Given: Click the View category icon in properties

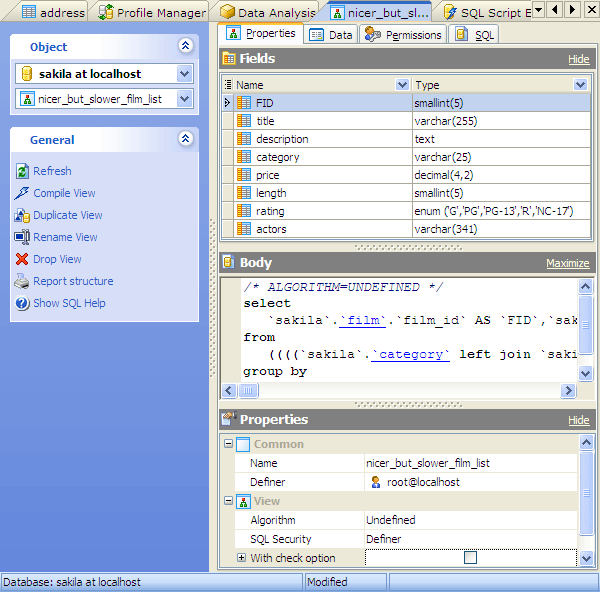Looking at the screenshot, I should pos(243,501).
